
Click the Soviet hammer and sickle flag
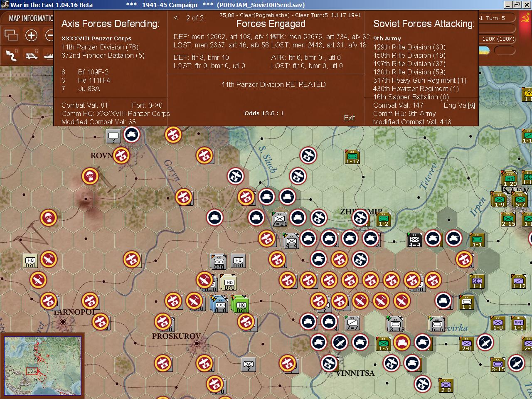[525, 18]
